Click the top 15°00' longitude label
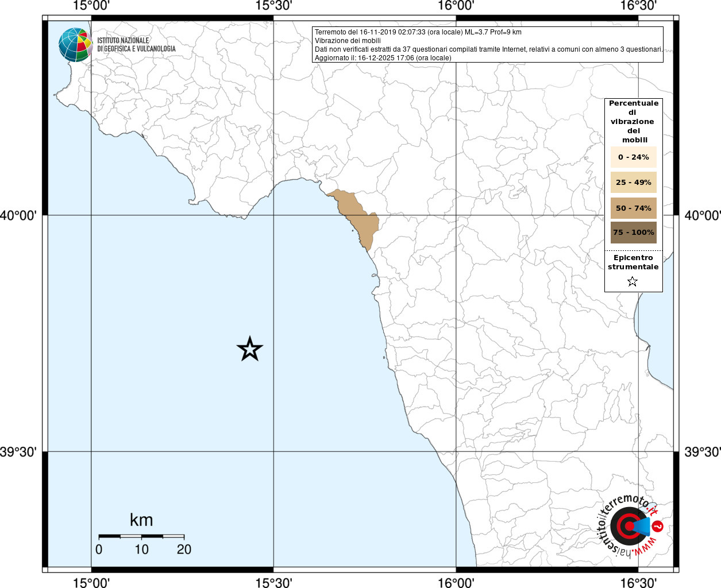The width and height of the screenshot is (721, 588). pyautogui.click(x=91, y=6)
